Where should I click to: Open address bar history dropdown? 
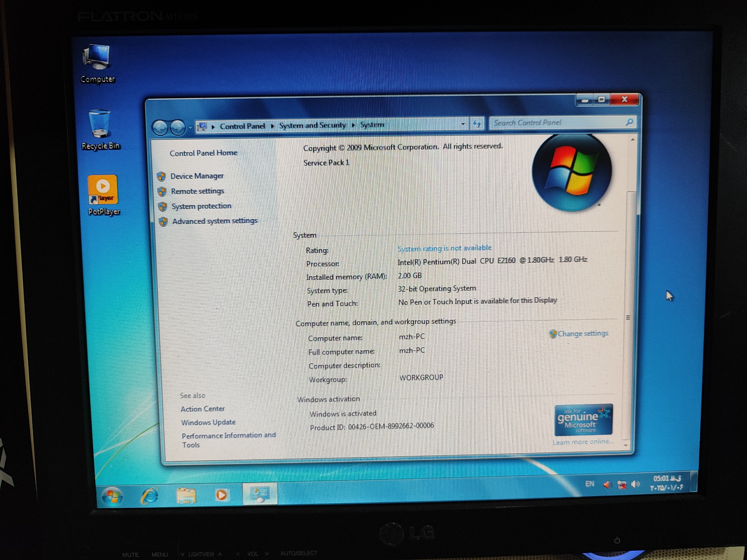tap(463, 124)
